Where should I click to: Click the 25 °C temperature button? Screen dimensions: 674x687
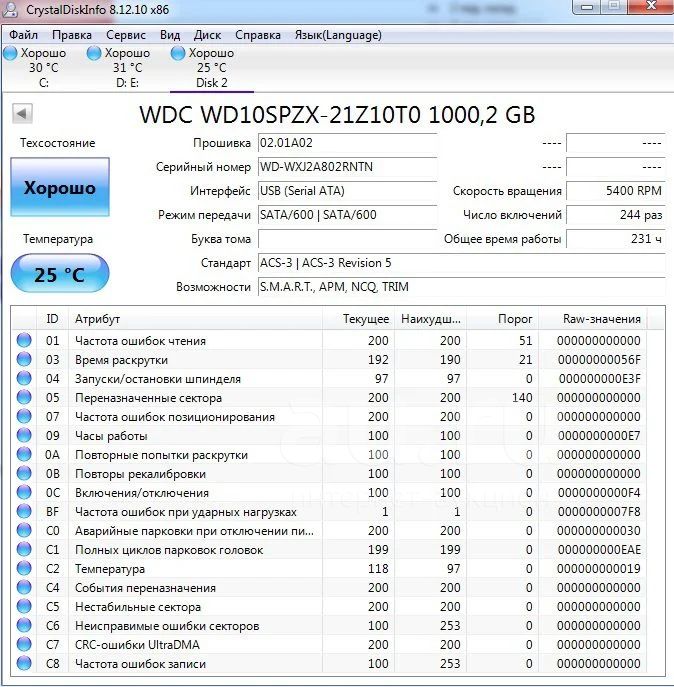pos(60,273)
